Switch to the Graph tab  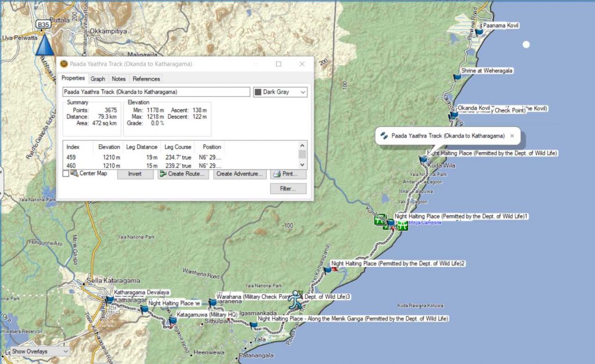point(98,79)
